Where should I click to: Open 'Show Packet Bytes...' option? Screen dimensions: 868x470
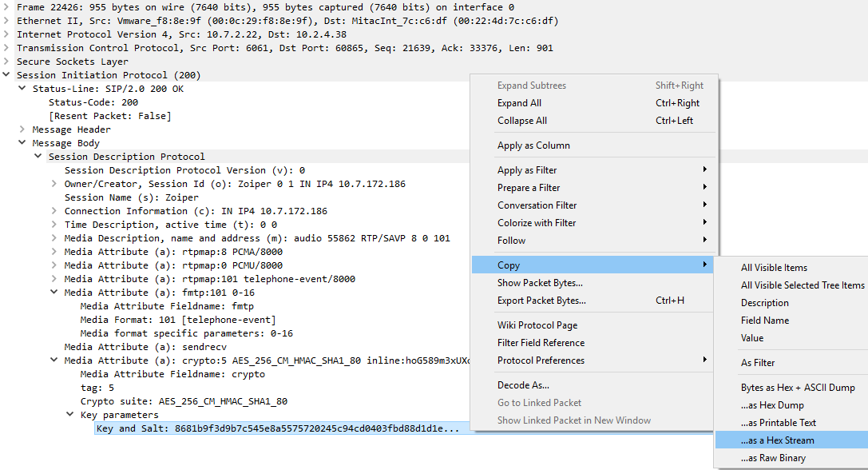point(540,283)
